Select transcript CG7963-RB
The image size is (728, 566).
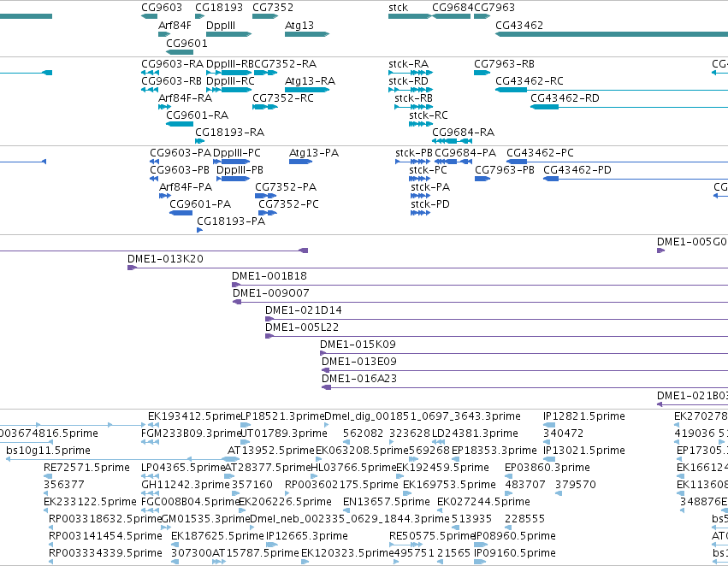coord(482,73)
